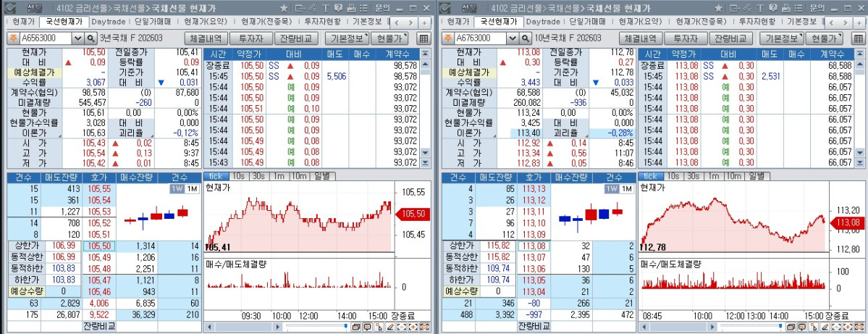
Task: Open the 선물 category menu in the left window title
Action: (x=34, y=8)
